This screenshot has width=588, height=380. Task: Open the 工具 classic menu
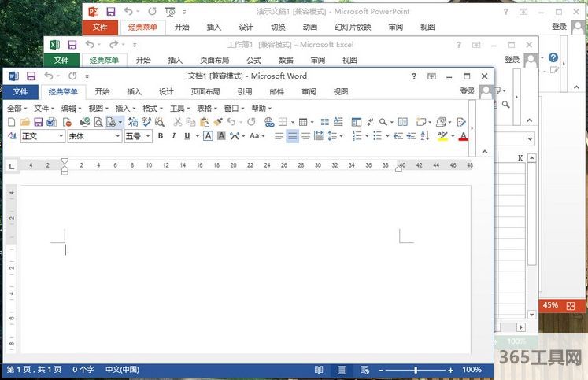click(x=180, y=109)
